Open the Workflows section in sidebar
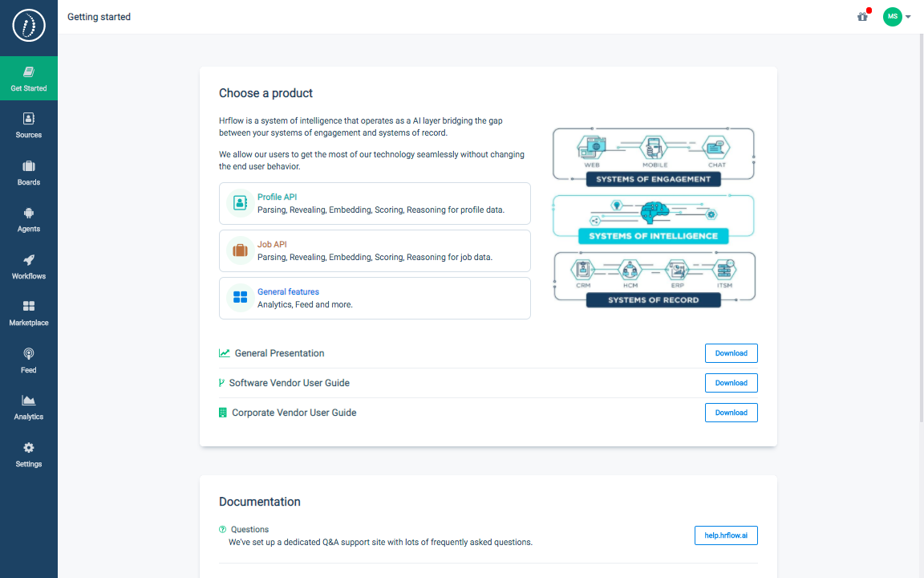This screenshot has width=924, height=578. pos(28,267)
